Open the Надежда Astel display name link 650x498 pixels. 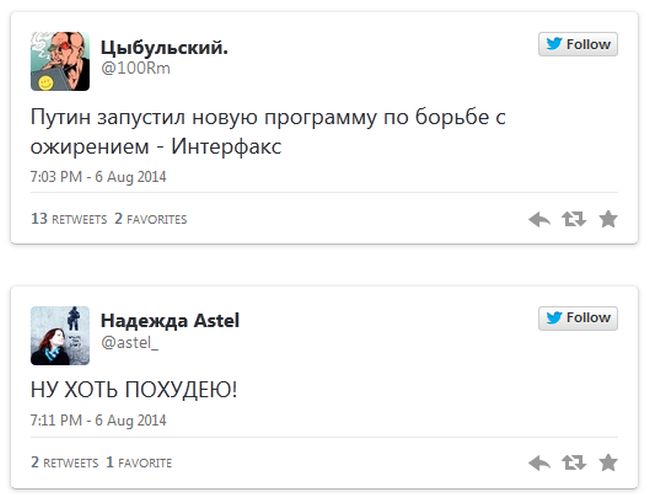(x=170, y=321)
